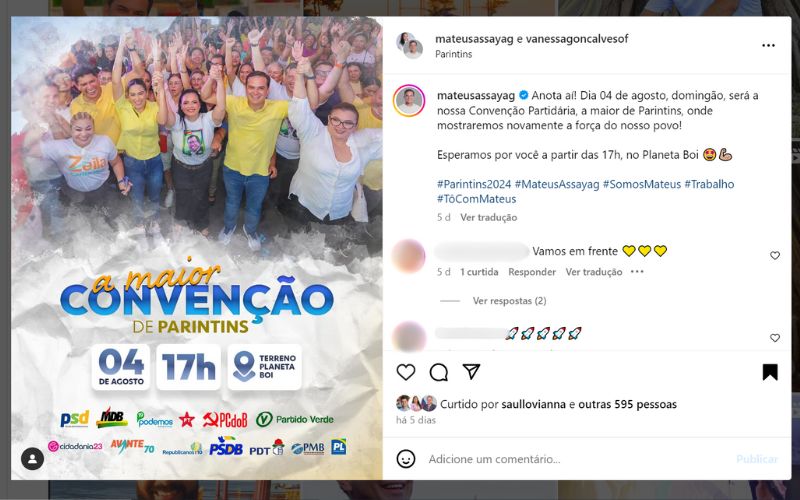Toggle the saved bookmark icon
The image size is (800, 500).
pyautogui.click(x=770, y=372)
